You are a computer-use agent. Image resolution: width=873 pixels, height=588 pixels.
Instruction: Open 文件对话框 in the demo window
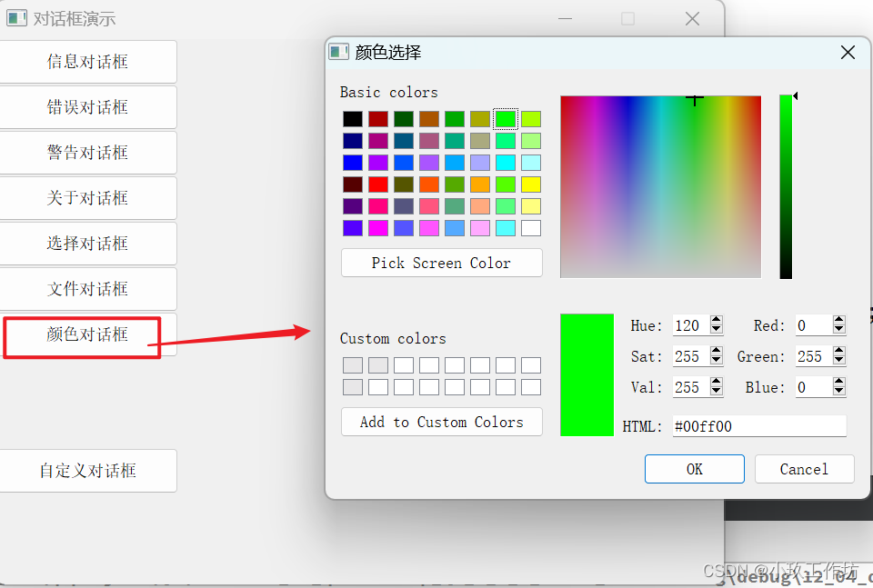87,289
